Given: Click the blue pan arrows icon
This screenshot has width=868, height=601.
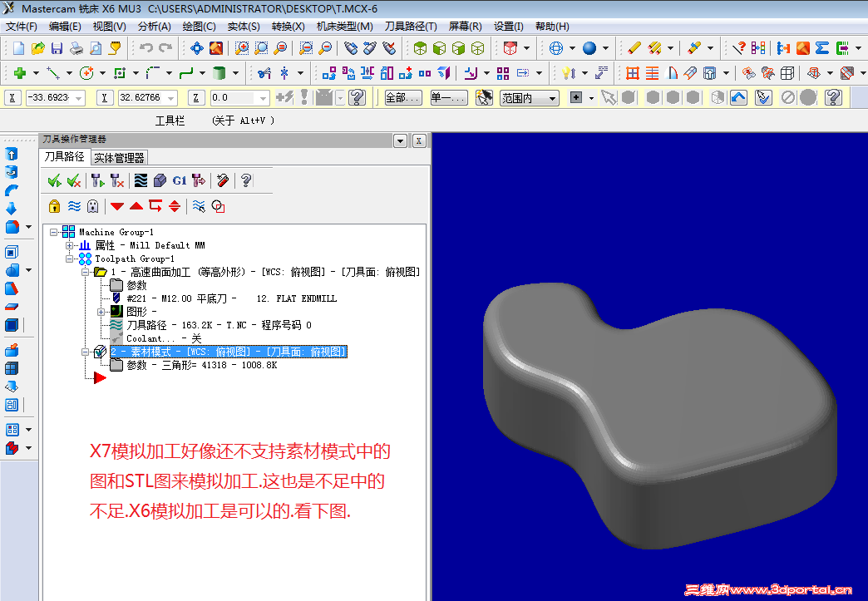Looking at the screenshot, I should click(196, 48).
